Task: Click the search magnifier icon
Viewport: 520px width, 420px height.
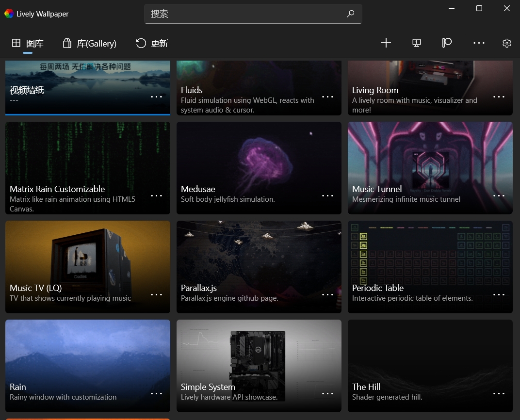Action: pos(351,14)
